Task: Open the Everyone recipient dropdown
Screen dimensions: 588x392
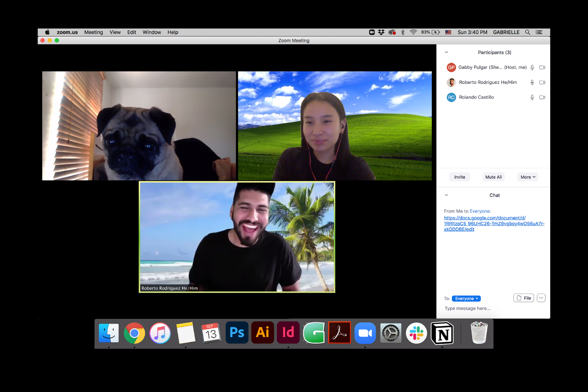Action: coord(466,298)
